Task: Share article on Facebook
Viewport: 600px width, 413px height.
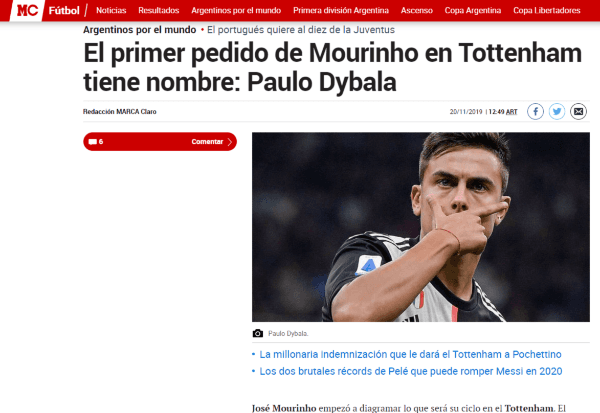Action: click(x=535, y=111)
